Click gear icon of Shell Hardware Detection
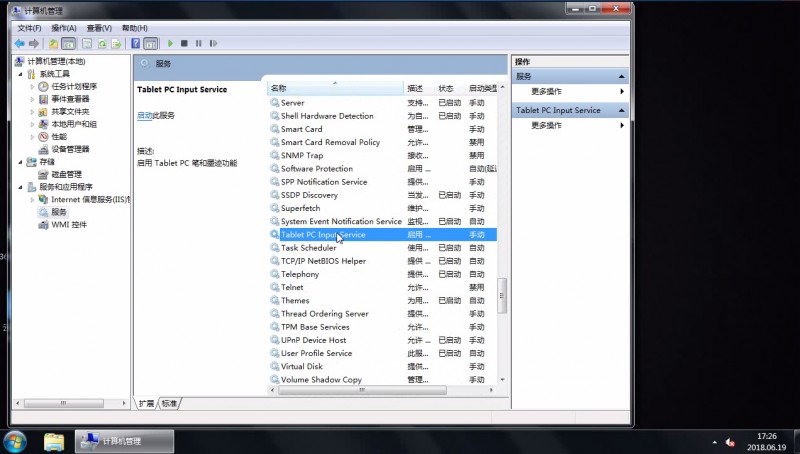This screenshot has width=800, height=454. tap(274, 116)
